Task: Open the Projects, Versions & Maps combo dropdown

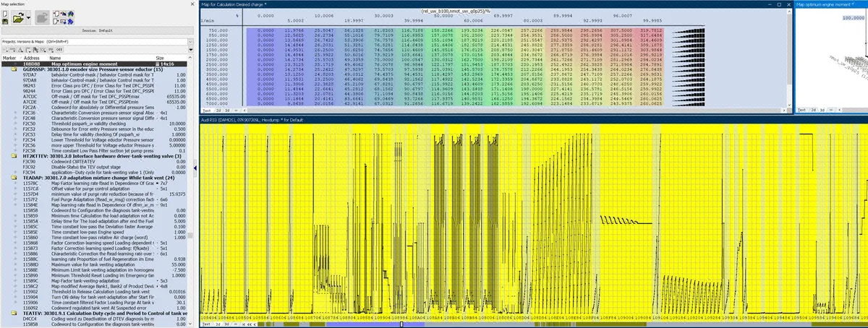Action: 190,42
